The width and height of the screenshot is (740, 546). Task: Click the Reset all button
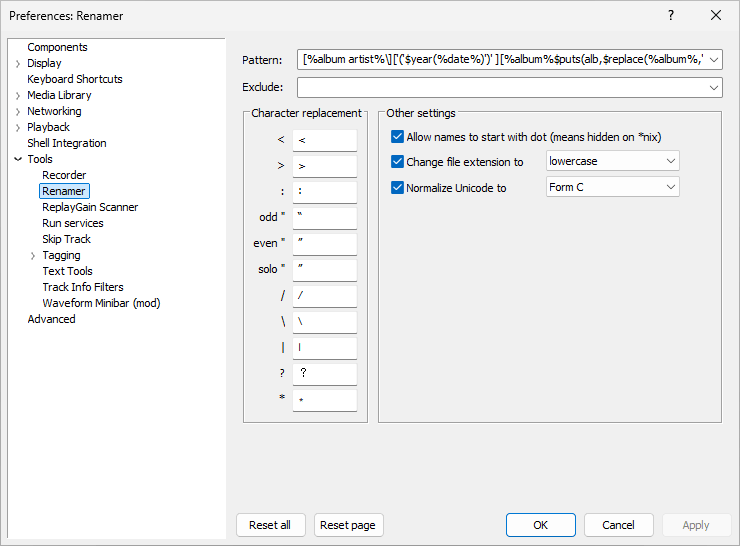pos(270,525)
